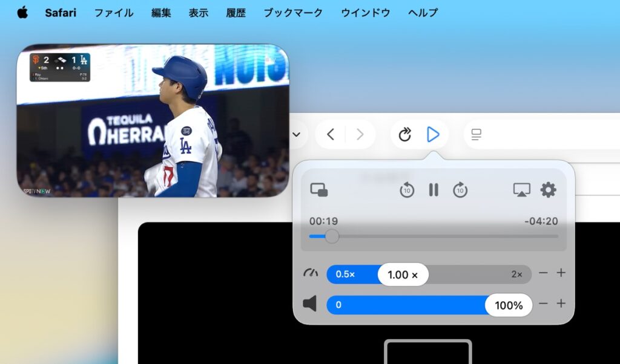Click the blue play extension icon
The width and height of the screenshot is (620, 364).
pyautogui.click(x=432, y=134)
